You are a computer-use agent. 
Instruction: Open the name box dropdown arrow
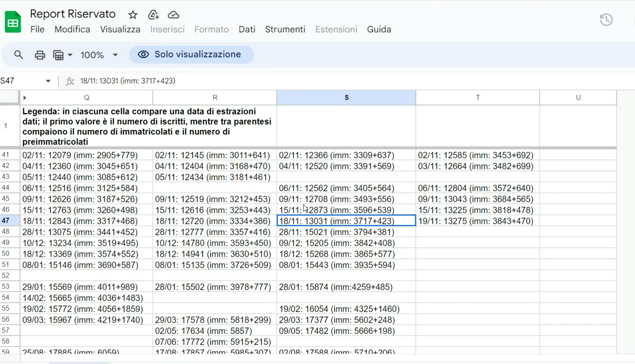click(x=48, y=81)
